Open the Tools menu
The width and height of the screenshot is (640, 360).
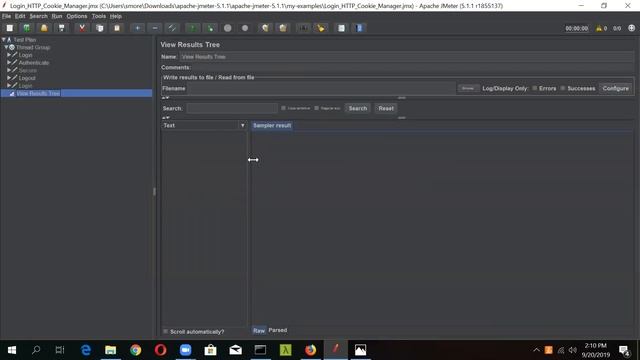99,16
